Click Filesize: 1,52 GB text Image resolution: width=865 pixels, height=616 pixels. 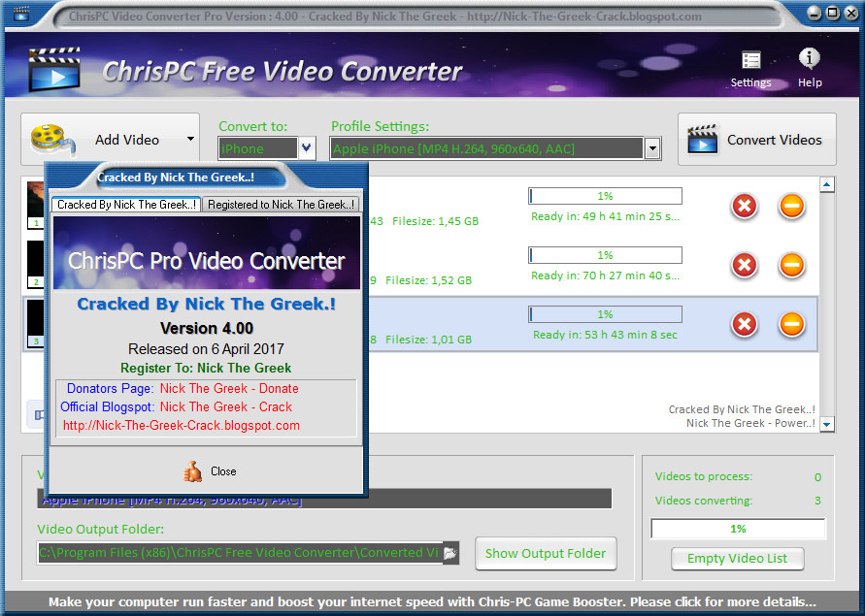point(429,280)
